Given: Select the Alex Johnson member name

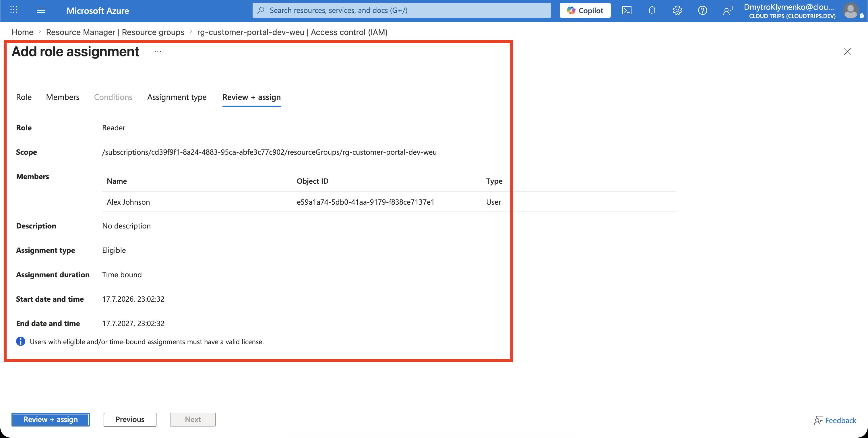Looking at the screenshot, I should (x=128, y=202).
